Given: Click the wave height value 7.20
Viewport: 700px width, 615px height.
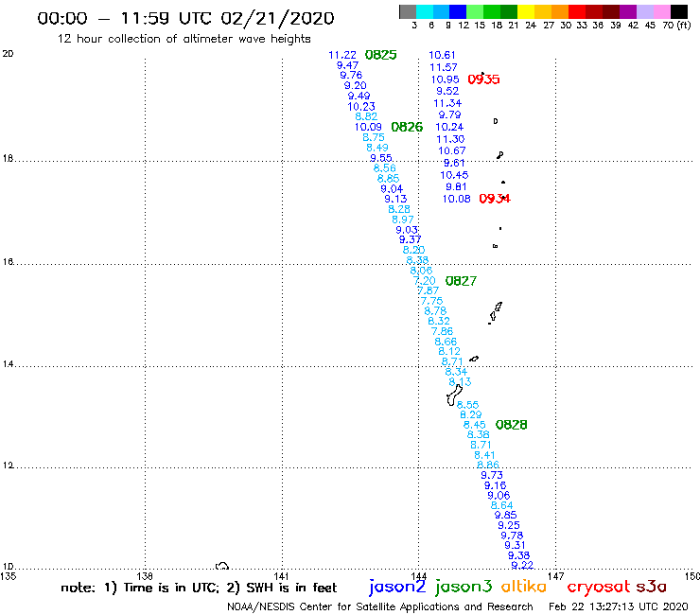Looking at the screenshot, I should tap(424, 281).
